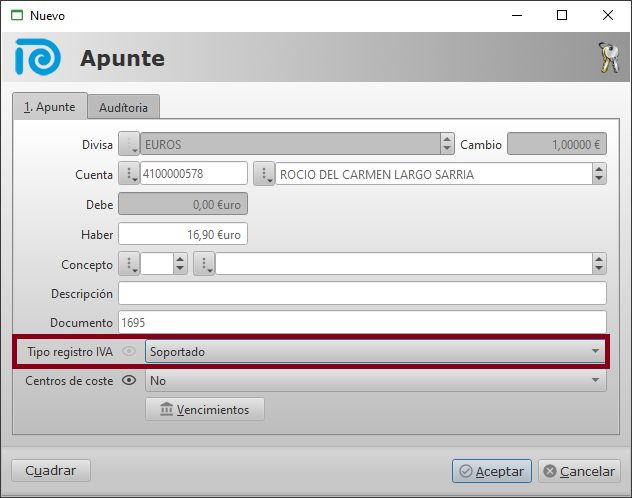Open the Concepto code options menu button

(130, 264)
